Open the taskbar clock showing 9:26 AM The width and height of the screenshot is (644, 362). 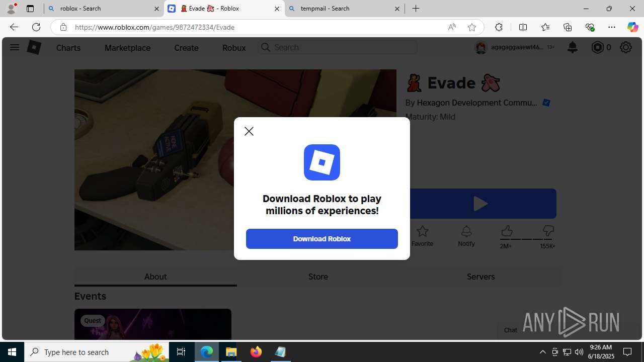tap(602, 351)
